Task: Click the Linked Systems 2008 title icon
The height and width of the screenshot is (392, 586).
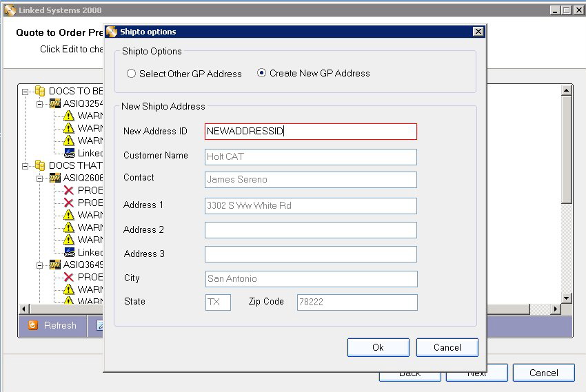Action: tap(10, 10)
